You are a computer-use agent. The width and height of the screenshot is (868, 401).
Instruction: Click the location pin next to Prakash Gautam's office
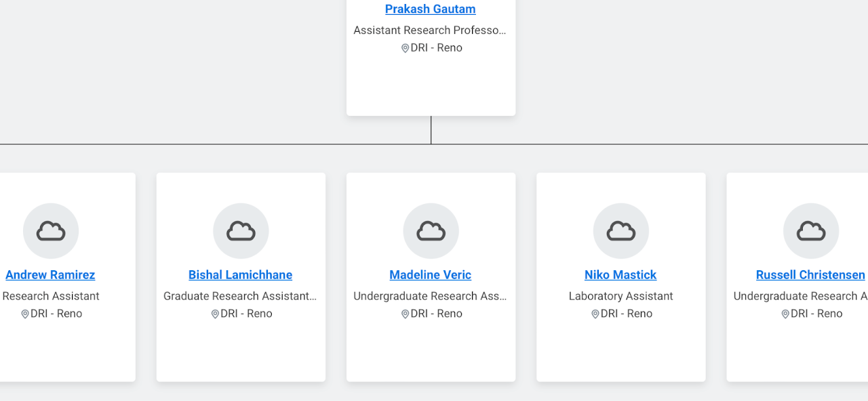click(405, 47)
